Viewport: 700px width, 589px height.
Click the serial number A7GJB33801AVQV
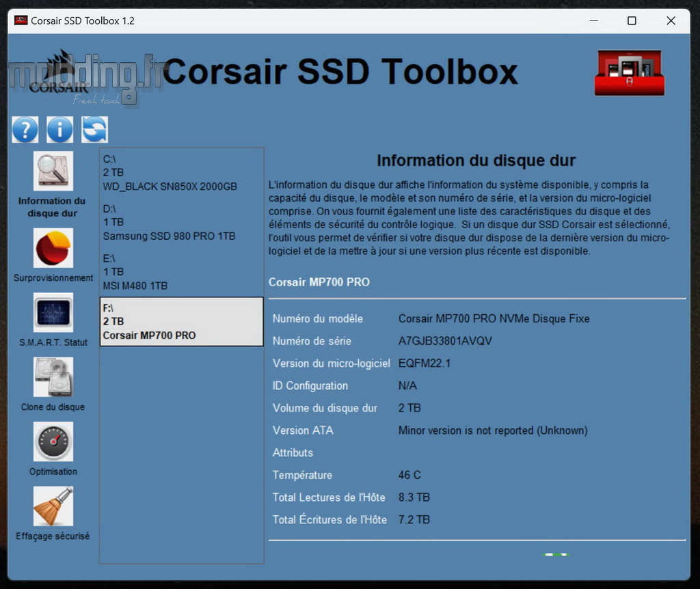pos(445,341)
